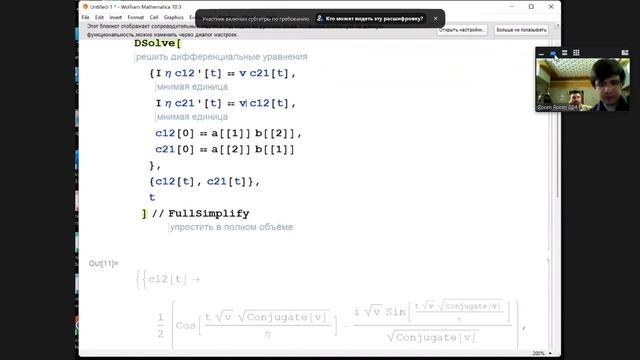Close the Mathematica window
The width and height of the screenshot is (640, 360).
coord(551,7)
